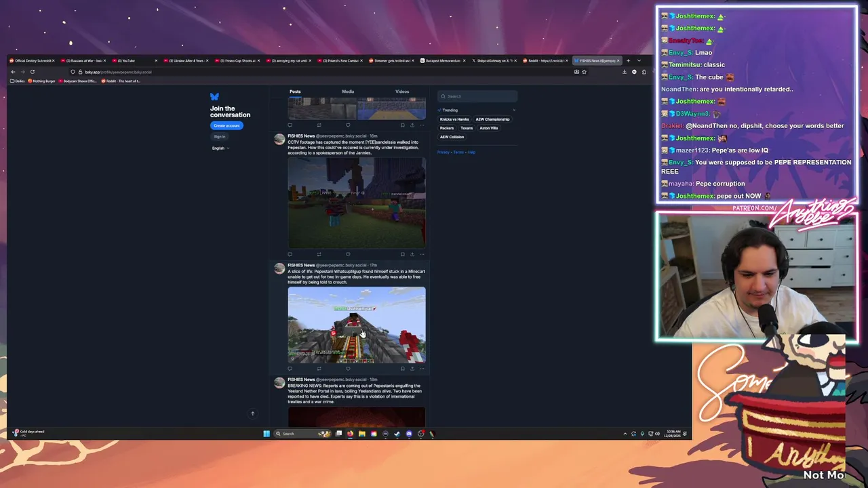Viewport: 868px width, 488px height.
Task: Click the Bluesky search field
Action: tap(477, 96)
